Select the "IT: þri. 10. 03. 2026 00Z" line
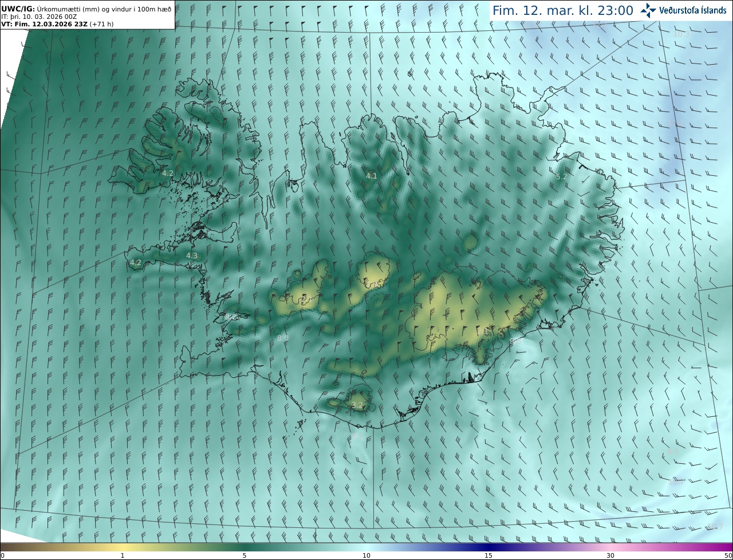 pos(39,17)
